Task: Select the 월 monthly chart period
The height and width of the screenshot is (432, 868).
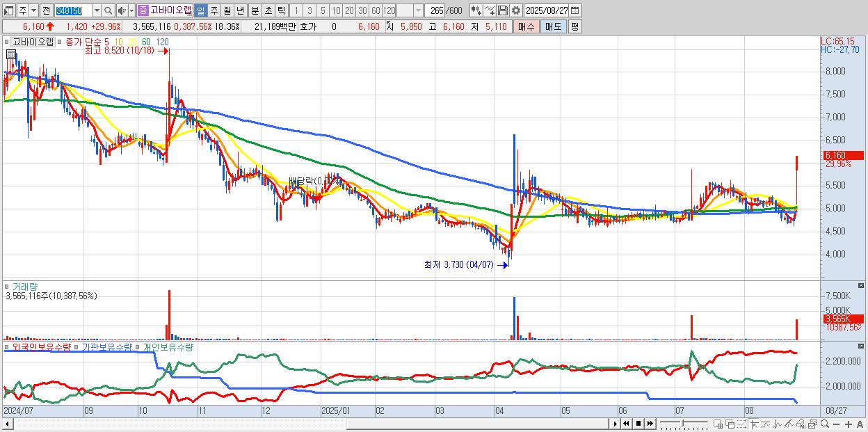Action: [x=227, y=10]
